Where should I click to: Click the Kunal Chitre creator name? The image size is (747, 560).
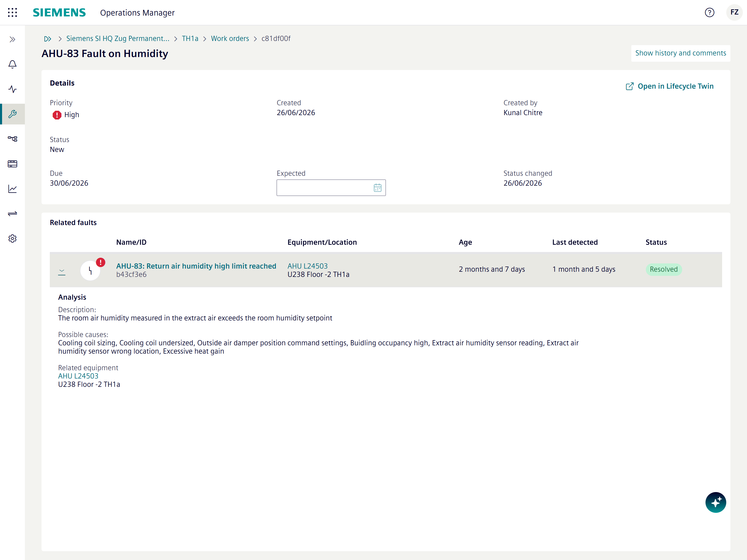point(523,113)
